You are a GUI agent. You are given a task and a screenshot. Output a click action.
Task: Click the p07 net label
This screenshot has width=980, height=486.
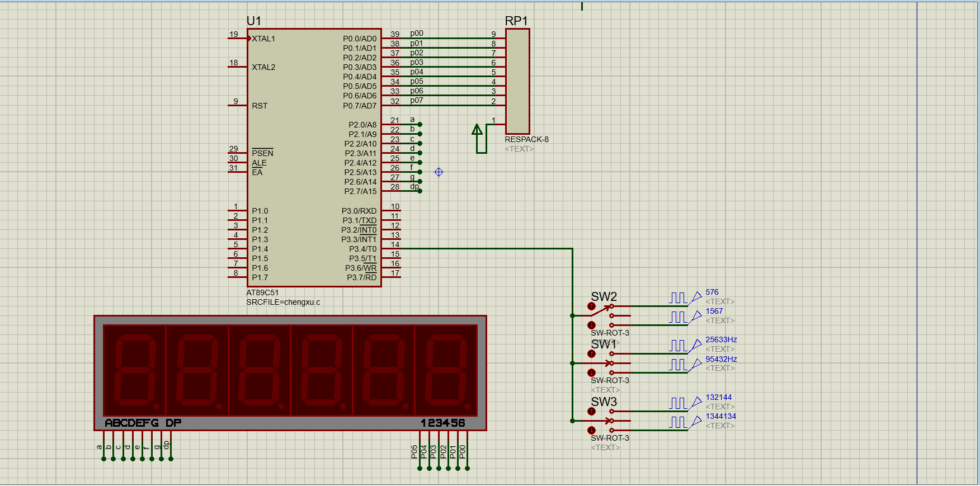(417, 101)
